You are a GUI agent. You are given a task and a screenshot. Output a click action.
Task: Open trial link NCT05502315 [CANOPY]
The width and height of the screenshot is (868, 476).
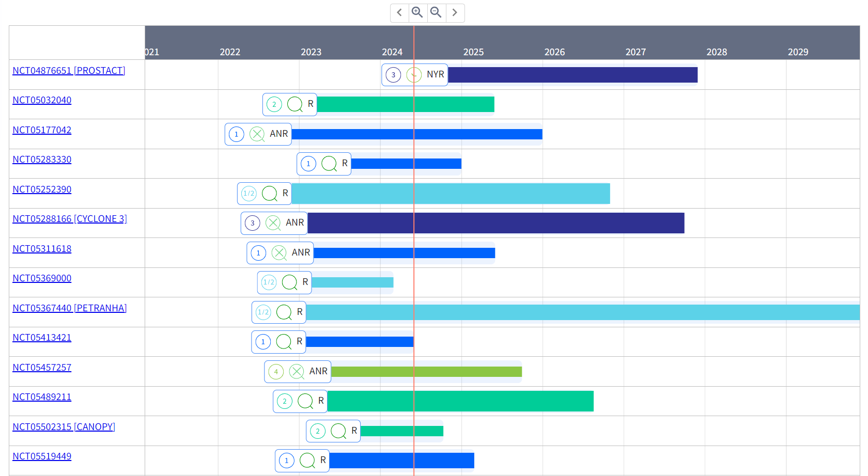[64, 427]
